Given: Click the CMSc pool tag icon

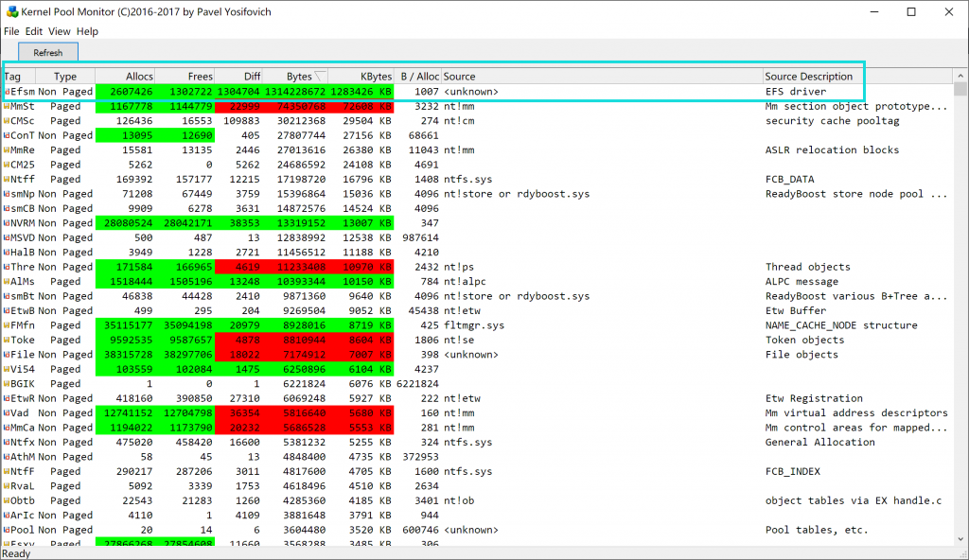Looking at the screenshot, I should click(7, 120).
